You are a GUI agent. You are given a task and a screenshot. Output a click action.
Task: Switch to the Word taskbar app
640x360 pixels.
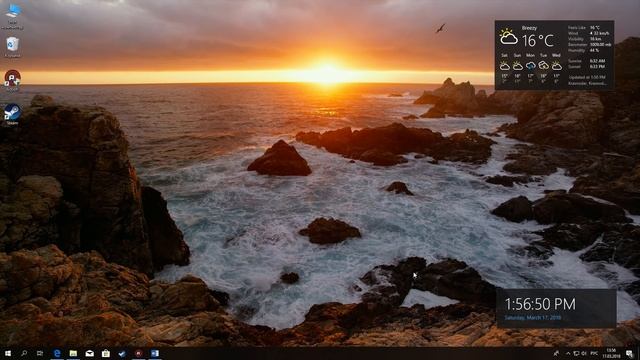(155, 353)
